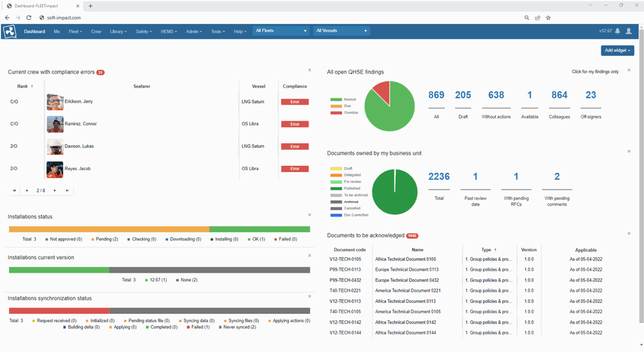Screen dimensions: 644x352
Task: Expand the Fleet menu
Action: click(x=75, y=32)
